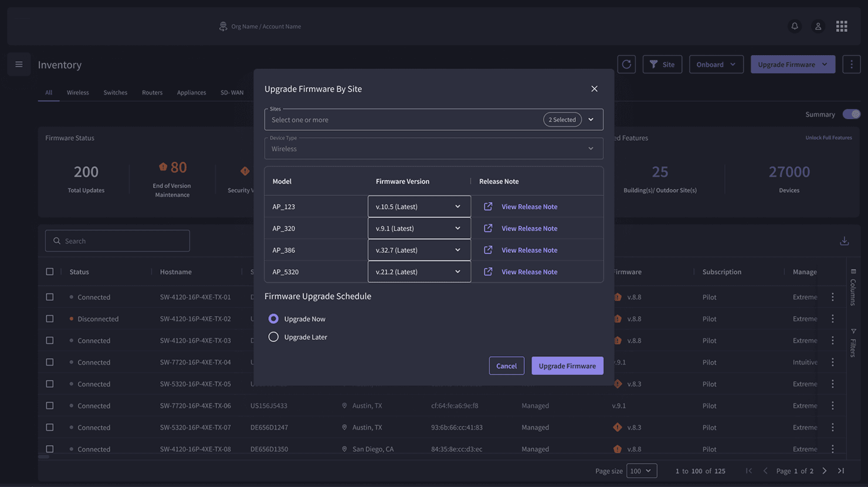The image size is (868, 487).
Task: Confirm with the dialog's Upgrade Firmware button
Action: point(567,366)
